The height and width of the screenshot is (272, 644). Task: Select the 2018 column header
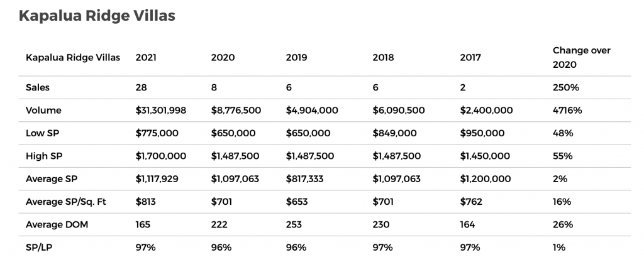(x=384, y=57)
